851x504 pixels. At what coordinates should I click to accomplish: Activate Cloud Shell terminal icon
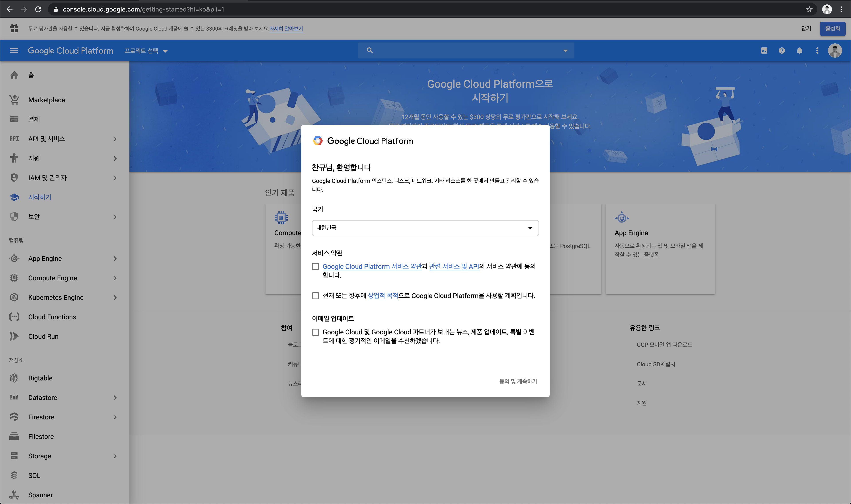764,51
